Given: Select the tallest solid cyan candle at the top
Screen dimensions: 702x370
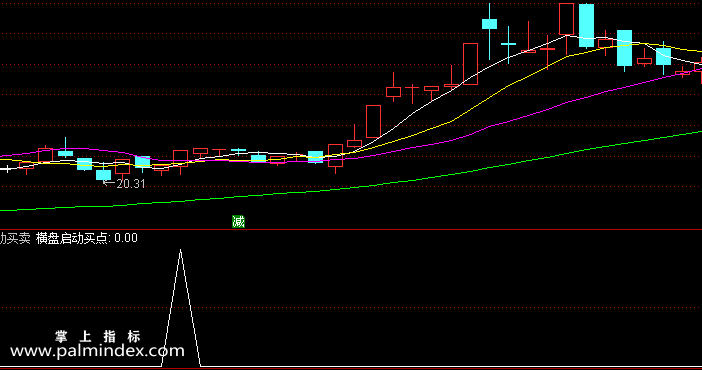Looking at the screenshot, I should tap(586, 26).
